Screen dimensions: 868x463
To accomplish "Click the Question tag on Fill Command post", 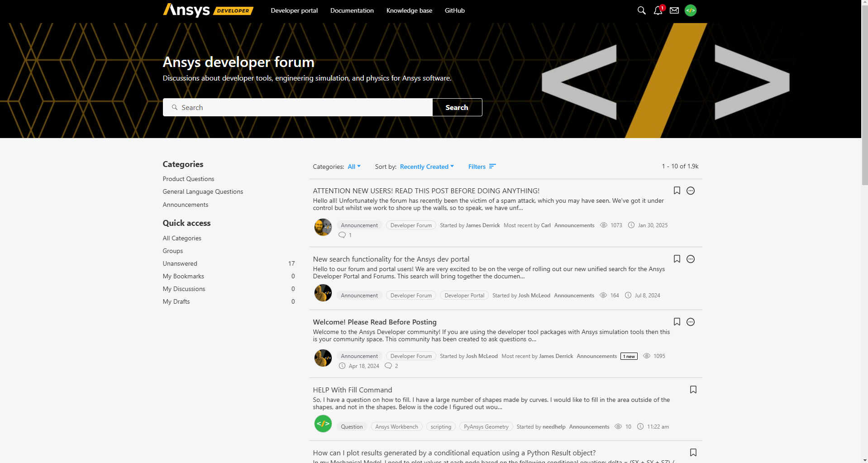I will 352,427.
